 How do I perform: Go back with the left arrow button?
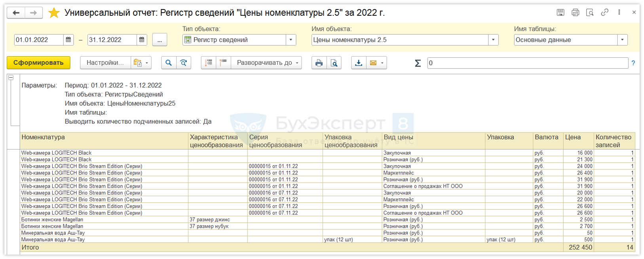point(16,13)
